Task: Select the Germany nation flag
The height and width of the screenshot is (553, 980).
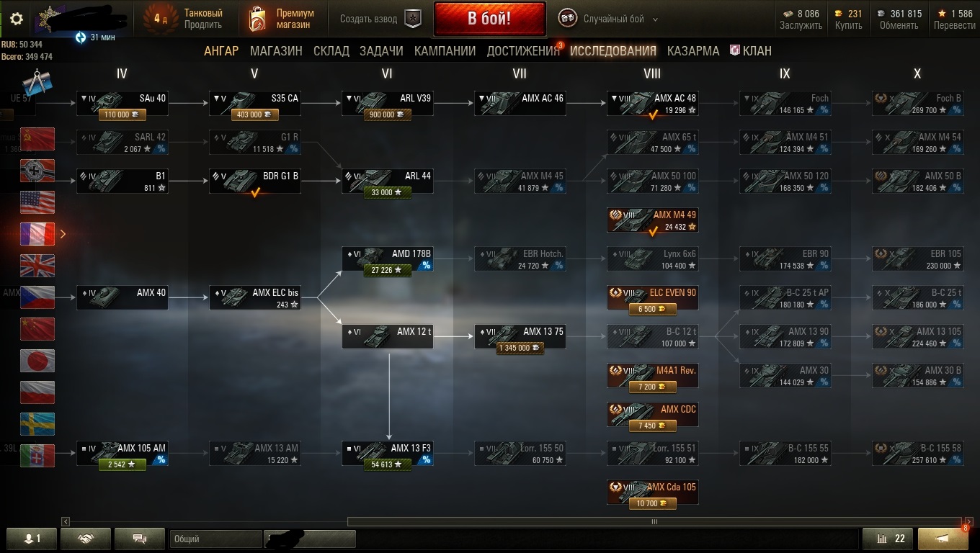Action: 37,171
